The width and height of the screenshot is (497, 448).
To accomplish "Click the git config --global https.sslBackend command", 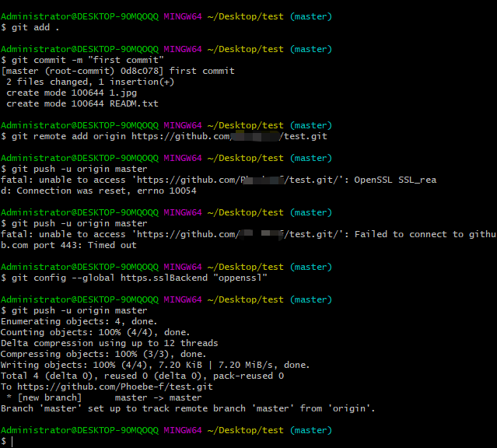I will (x=135, y=278).
